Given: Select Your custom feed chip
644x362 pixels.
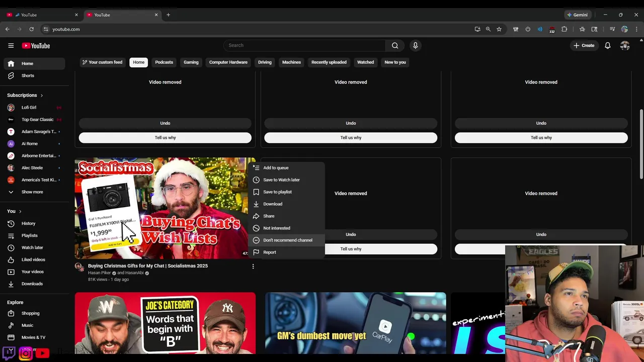Looking at the screenshot, I should [x=102, y=62].
